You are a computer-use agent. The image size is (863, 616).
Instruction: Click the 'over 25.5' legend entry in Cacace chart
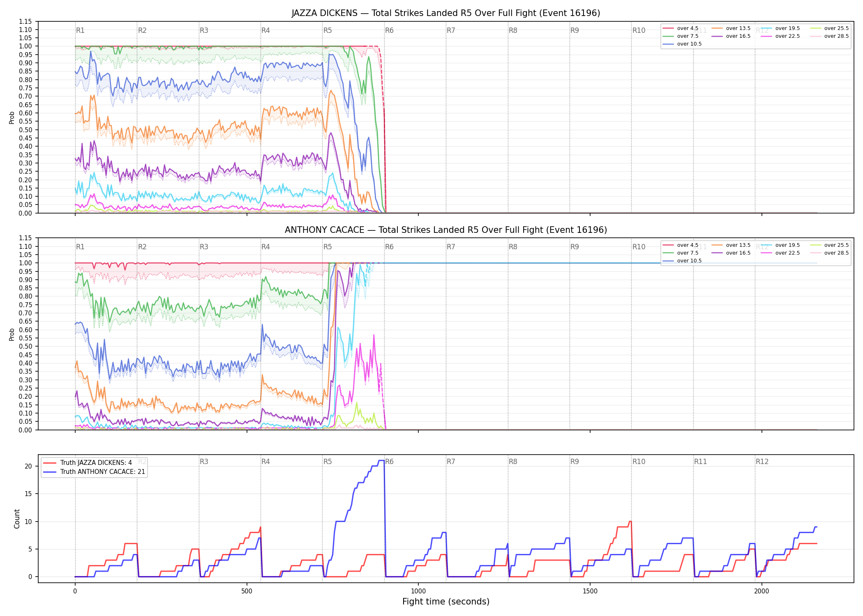829,245
